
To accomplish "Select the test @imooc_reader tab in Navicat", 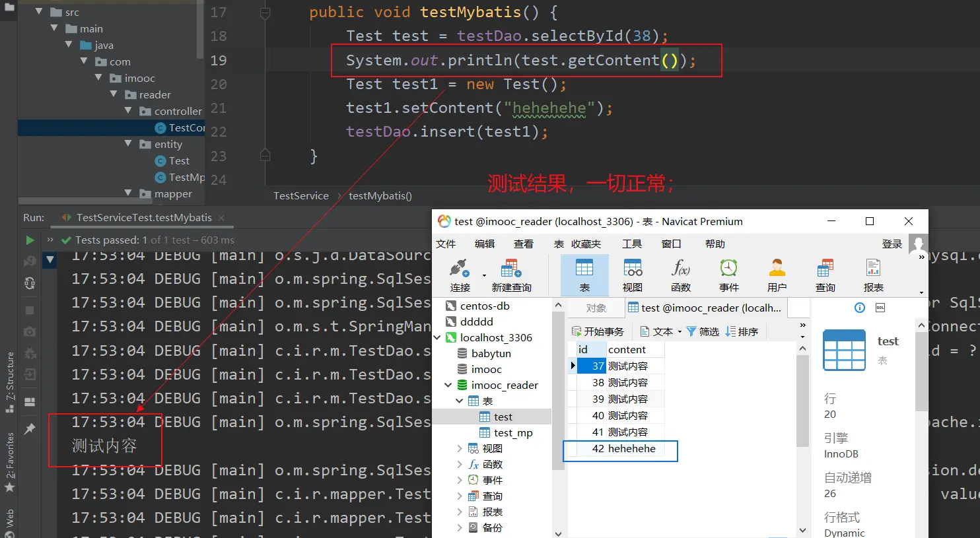I will [705, 308].
